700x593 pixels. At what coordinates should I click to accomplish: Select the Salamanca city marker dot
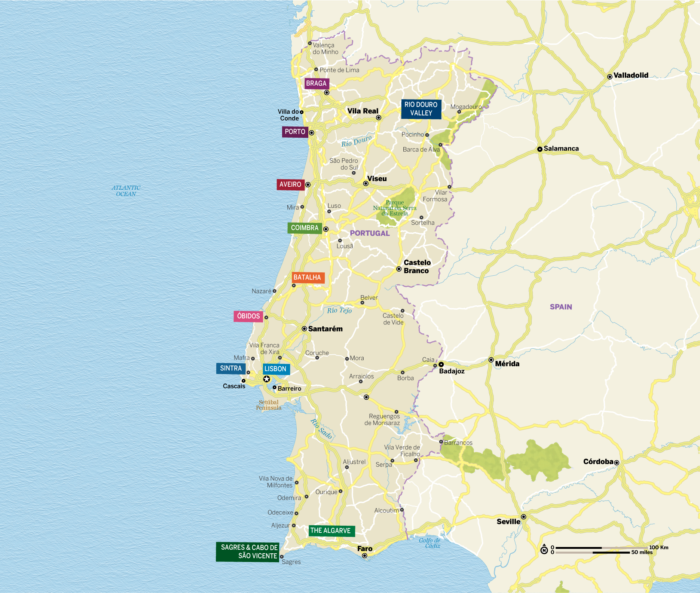[x=540, y=149]
